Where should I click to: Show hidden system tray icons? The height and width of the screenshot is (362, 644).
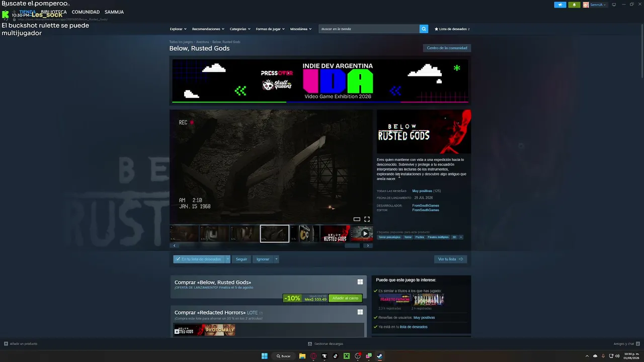(x=587, y=356)
